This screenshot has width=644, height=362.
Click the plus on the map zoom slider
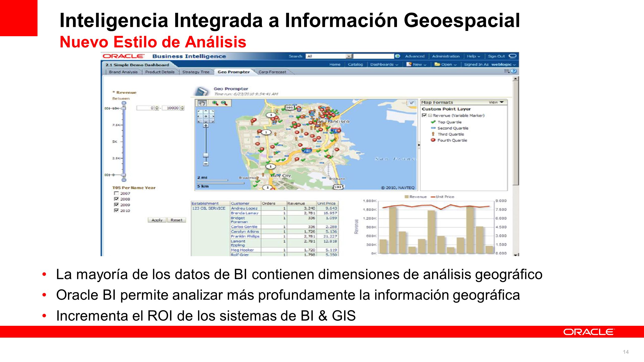(x=206, y=125)
